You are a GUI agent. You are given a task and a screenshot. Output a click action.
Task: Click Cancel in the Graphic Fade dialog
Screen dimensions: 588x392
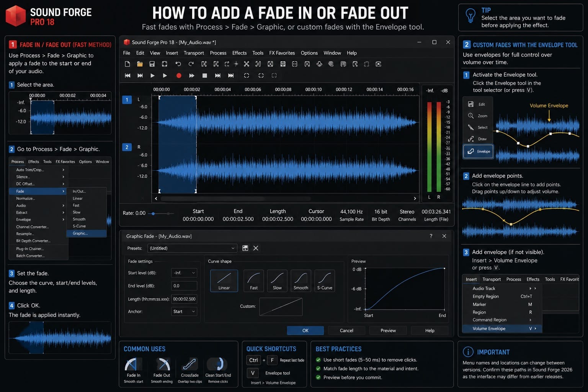pos(346,330)
